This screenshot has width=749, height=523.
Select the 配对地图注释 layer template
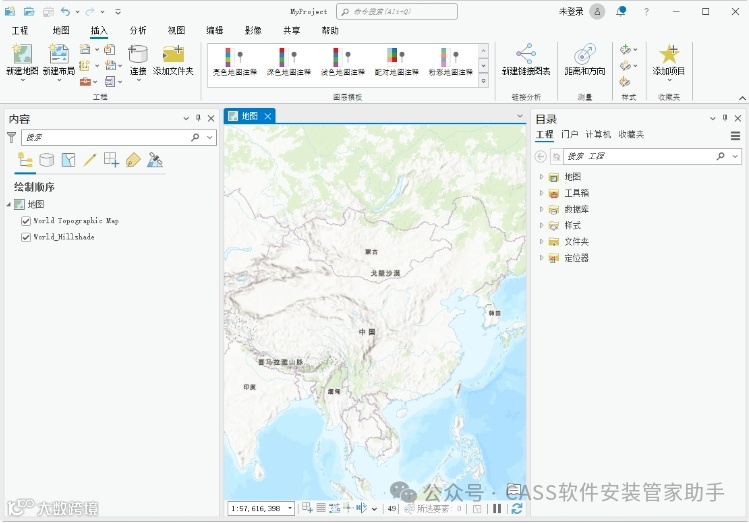(x=396, y=62)
